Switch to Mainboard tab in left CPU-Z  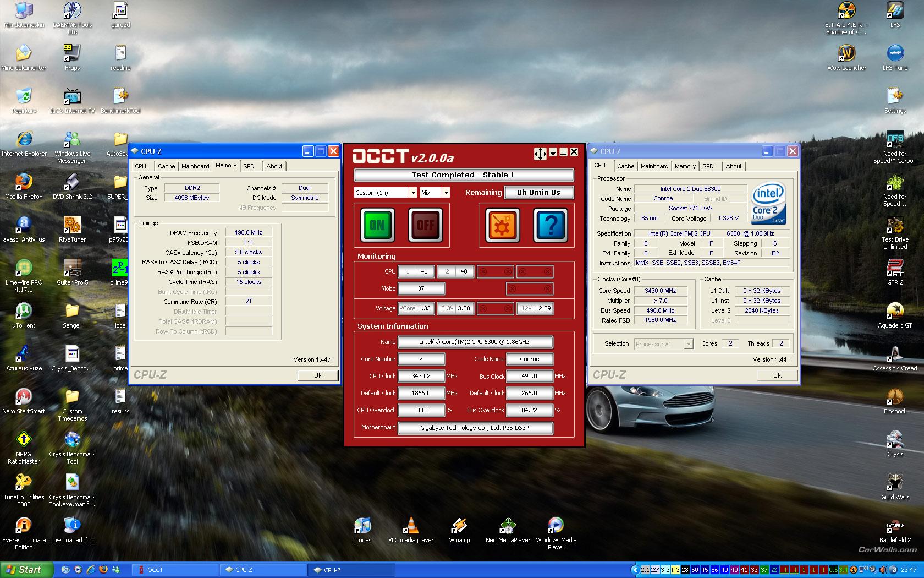tap(195, 166)
